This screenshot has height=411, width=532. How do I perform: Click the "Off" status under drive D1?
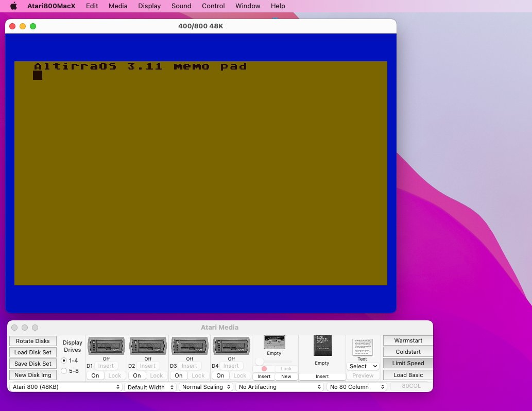click(x=106, y=359)
